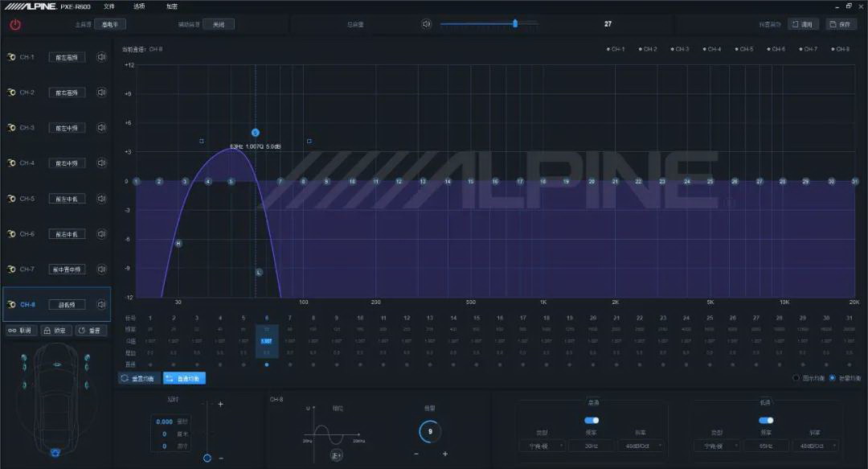Toggle the low-pass filter switch
The image size is (868, 469).
point(766,420)
